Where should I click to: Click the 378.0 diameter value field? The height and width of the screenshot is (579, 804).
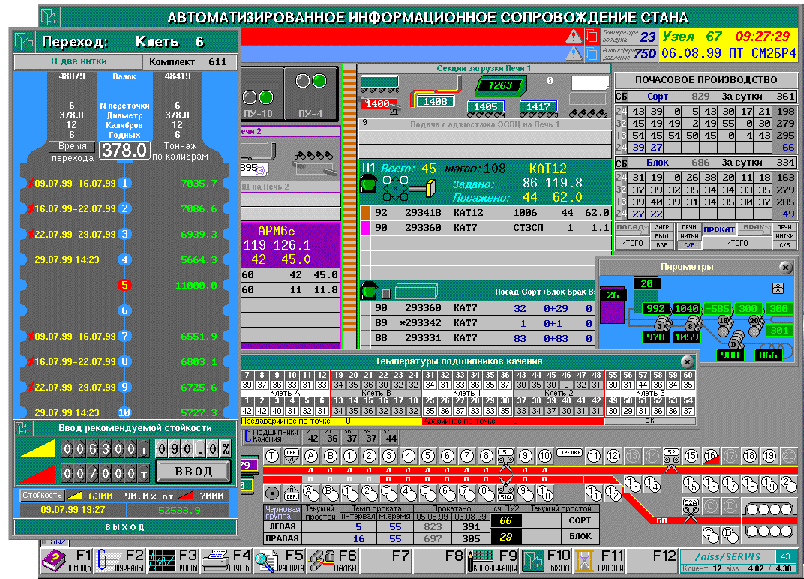coord(124,151)
